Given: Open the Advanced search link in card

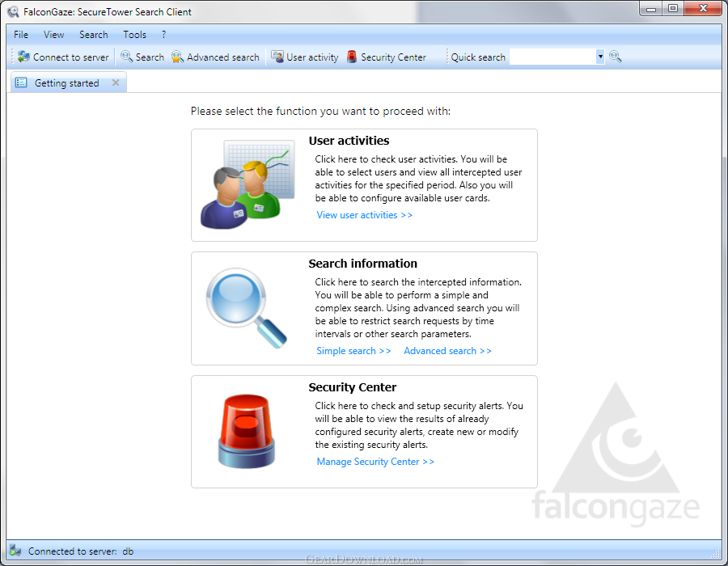Looking at the screenshot, I should 447,351.
